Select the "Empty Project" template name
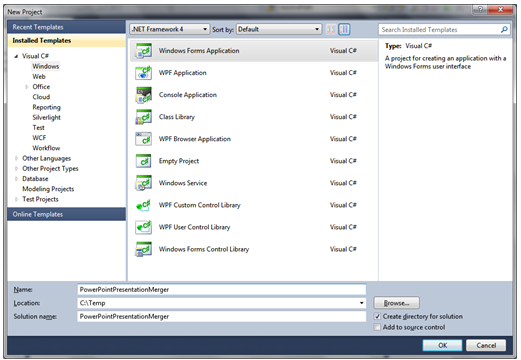The image size is (521, 360). click(179, 161)
